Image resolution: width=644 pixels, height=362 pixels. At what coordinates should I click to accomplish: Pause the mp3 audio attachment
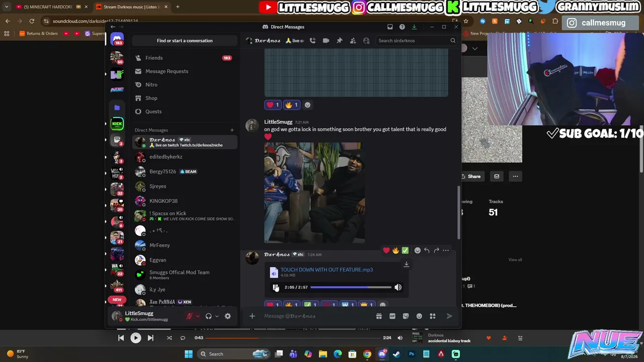tap(275, 287)
